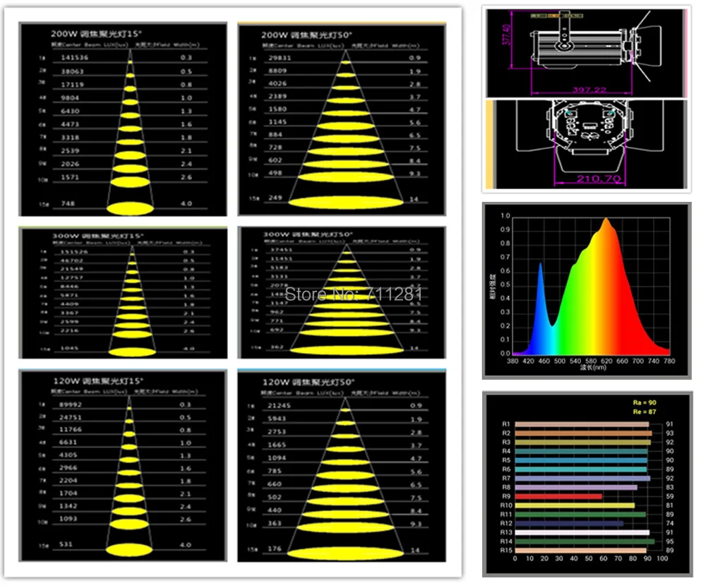Select lux value 249 in 200W 50° chart
The image size is (706, 588).
pyautogui.click(x=275, y=198)
